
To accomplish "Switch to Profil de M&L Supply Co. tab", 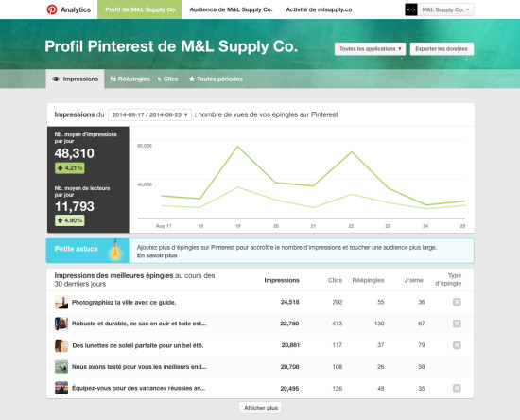I will pyautogui.click(x=139, y=9).
